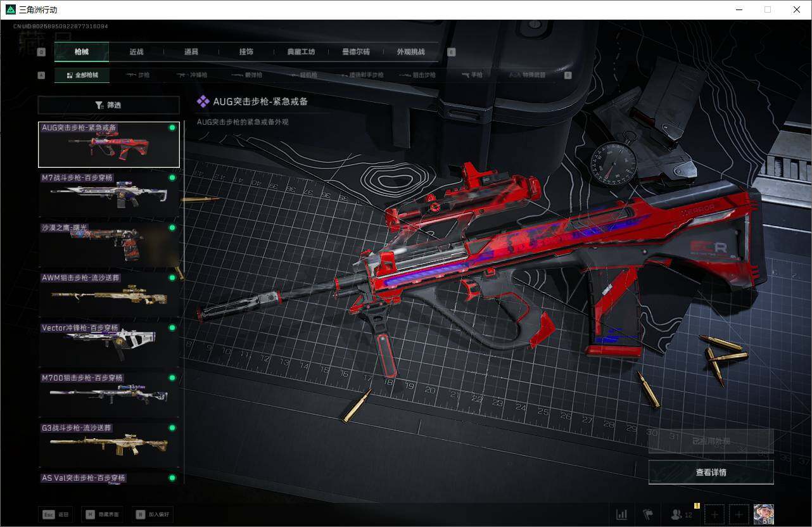The image size is (812, 527).
Task: Minimize the 三角洲行动 window
Action: click(739, 10)
